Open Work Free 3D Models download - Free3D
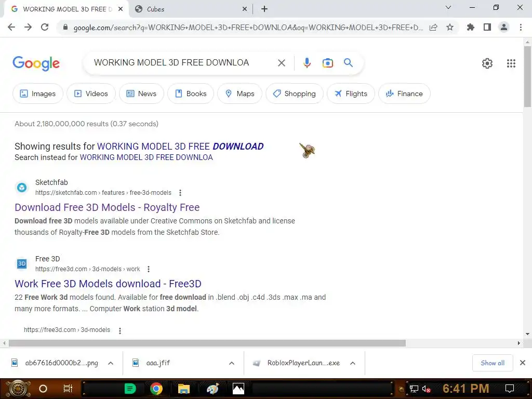The width and height of the screenshot is (532, 399). pyautogui.click(x=108, y=284)
